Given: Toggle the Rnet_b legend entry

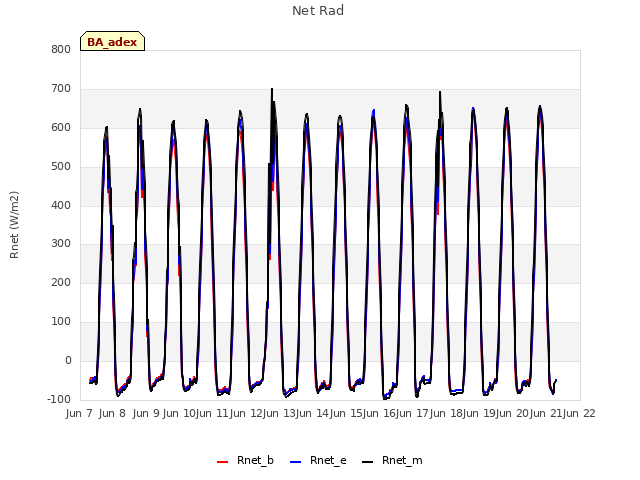Looking at the screenshot, I should pyautogui.click(x=245, y=460).
